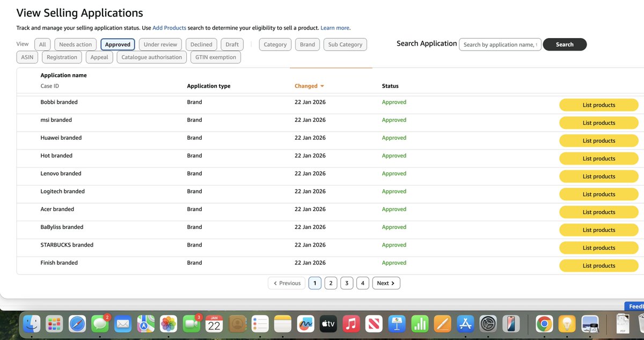Image resolution: width=644 pixels, height=340 pixels.
Task: Select the All view filter
Action: (x=42, y=45)
